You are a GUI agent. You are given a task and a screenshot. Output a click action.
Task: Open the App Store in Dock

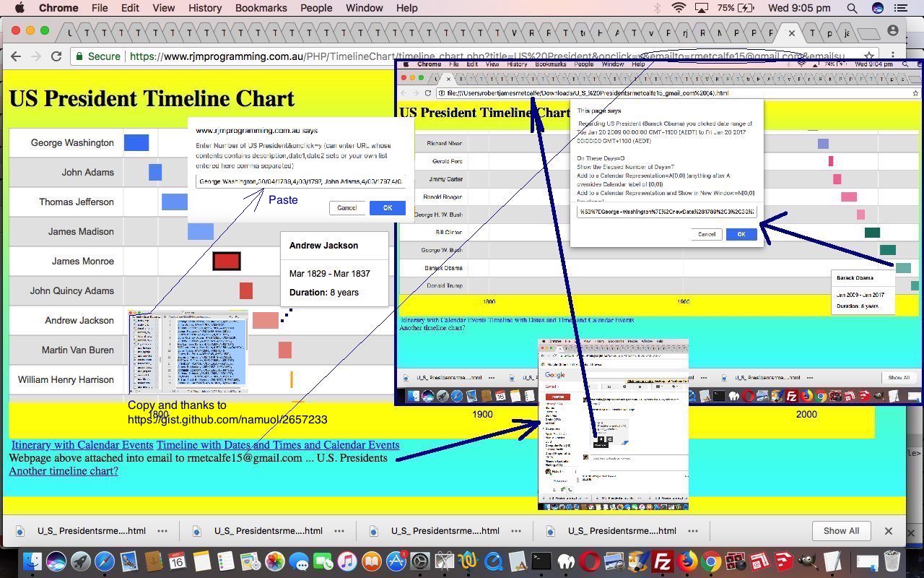(396, 561)
